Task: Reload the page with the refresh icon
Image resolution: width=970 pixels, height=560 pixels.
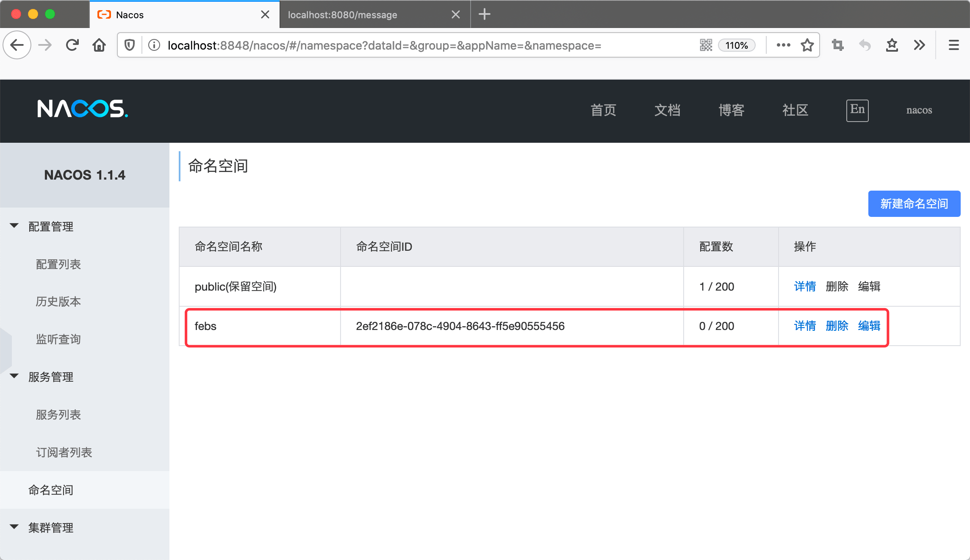Action: pos(72,45)
